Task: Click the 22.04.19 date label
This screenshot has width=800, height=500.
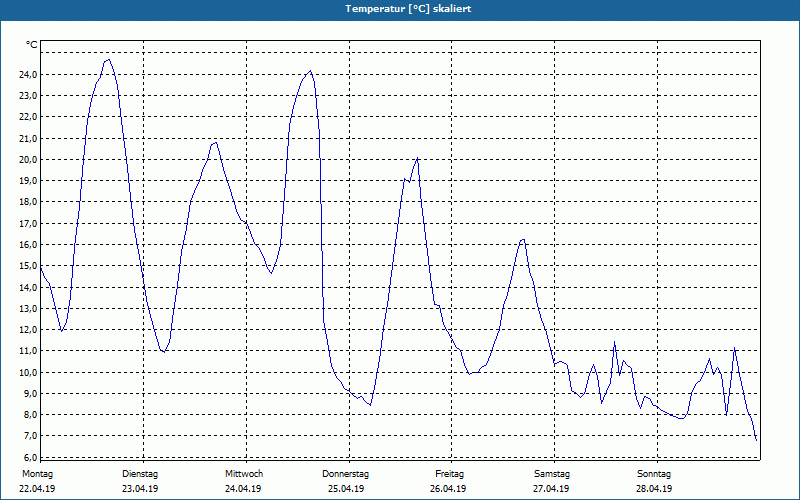Action: pos(37,489)
